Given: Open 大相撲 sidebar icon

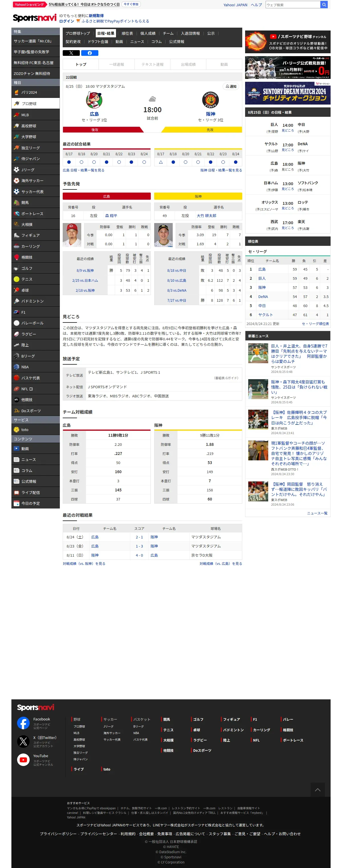Looking at the screenshot, I should tap(17, 224).
